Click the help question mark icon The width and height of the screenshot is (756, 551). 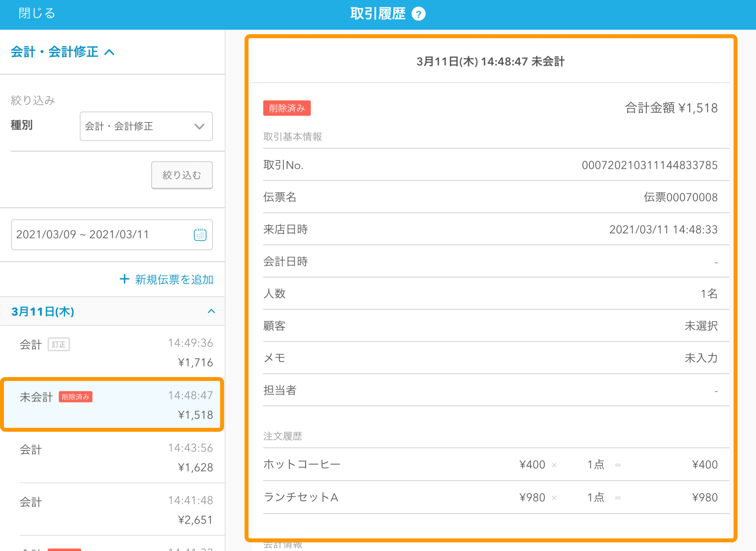[418, 14]
